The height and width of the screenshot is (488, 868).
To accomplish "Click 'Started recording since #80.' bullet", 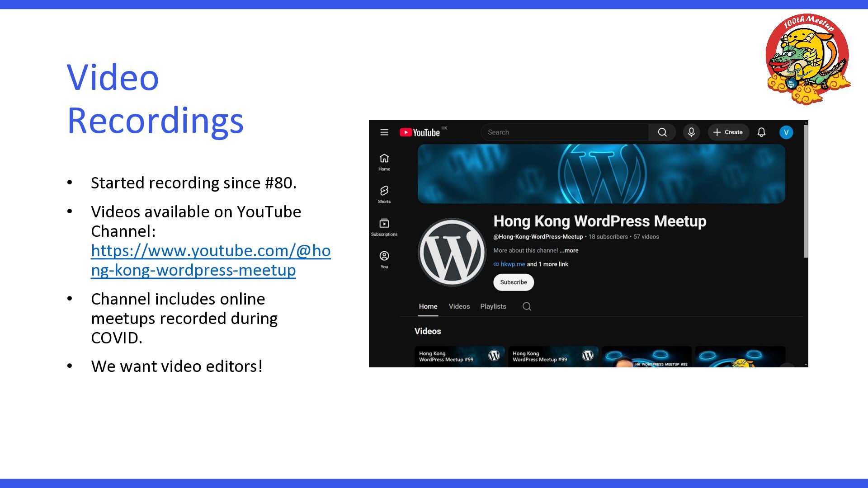I will pos(193,183).
